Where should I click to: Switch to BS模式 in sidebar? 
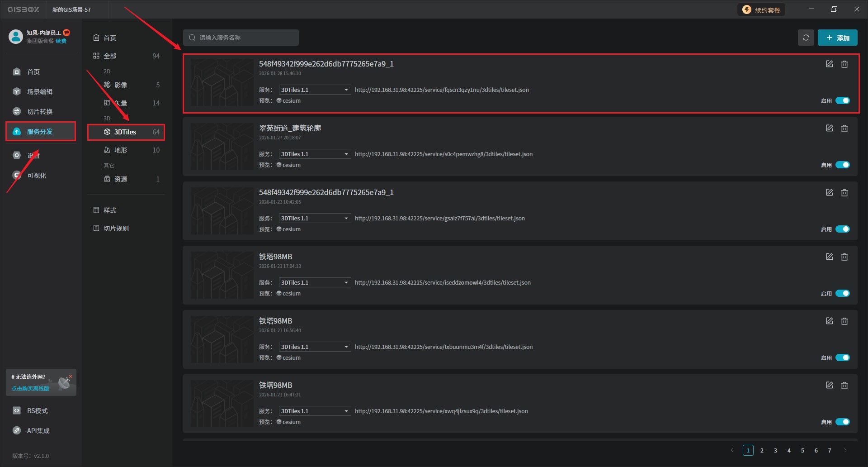tap(37, 411)
